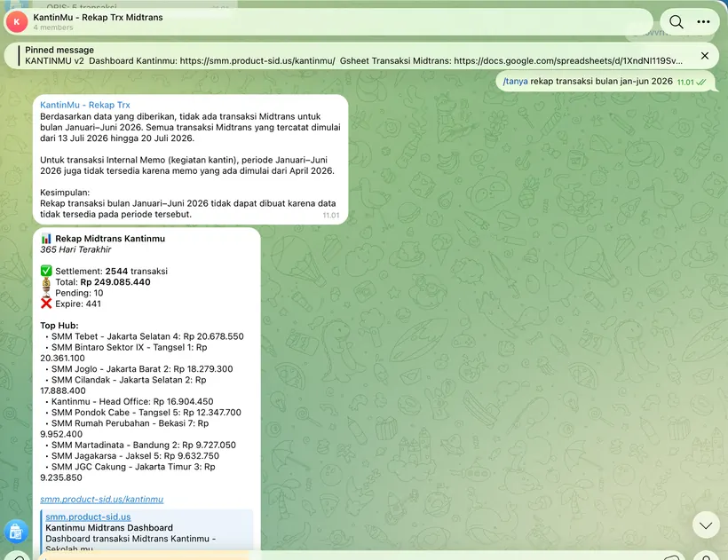Open search in this chat
This screenshot has width=728, height=560.
click(x=676, y=22)
